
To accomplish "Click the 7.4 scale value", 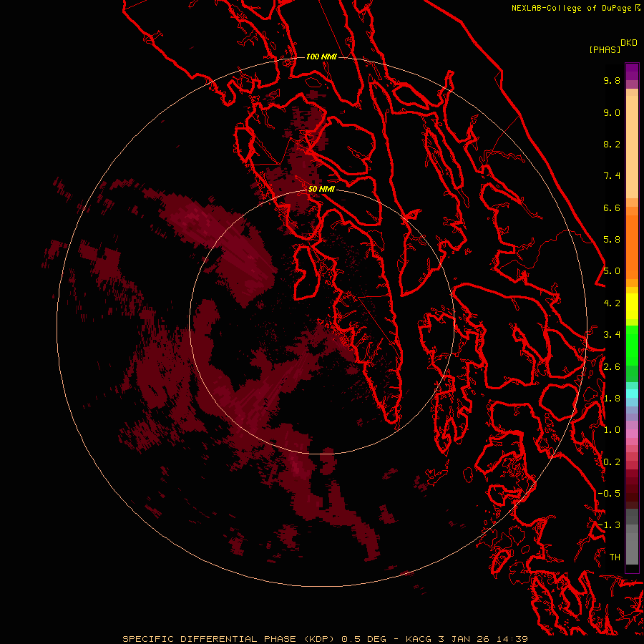I will point(612,176).
